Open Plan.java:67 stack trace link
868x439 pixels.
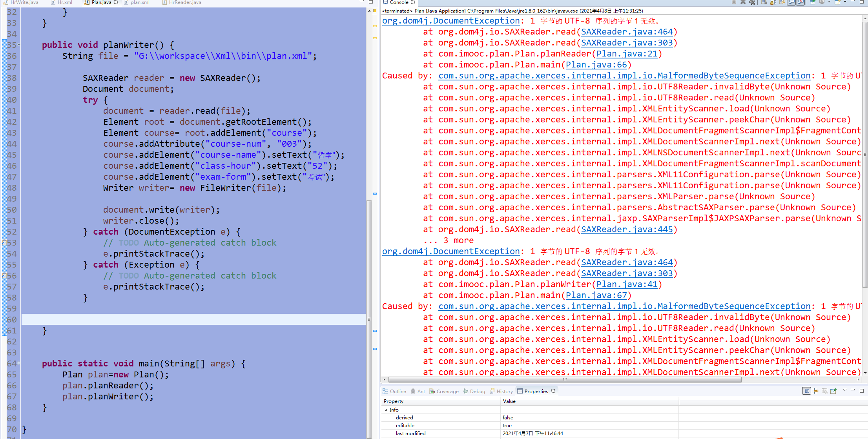596,295
